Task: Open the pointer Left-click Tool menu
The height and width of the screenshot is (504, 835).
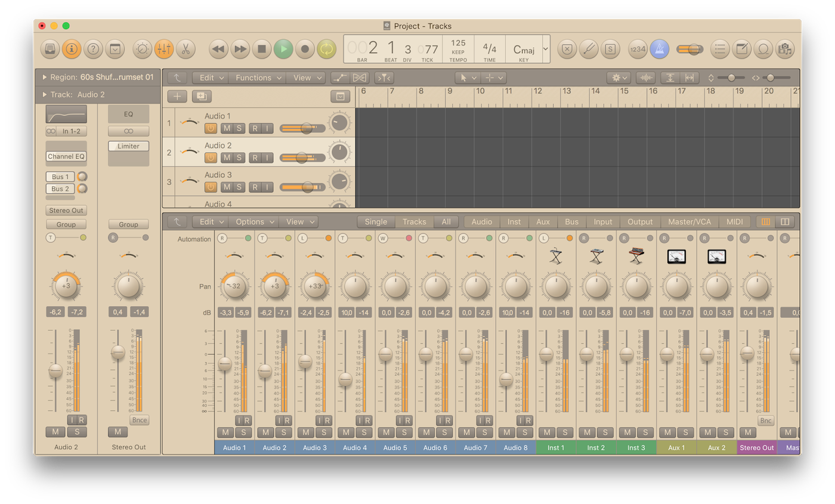Action: (467, 78)
